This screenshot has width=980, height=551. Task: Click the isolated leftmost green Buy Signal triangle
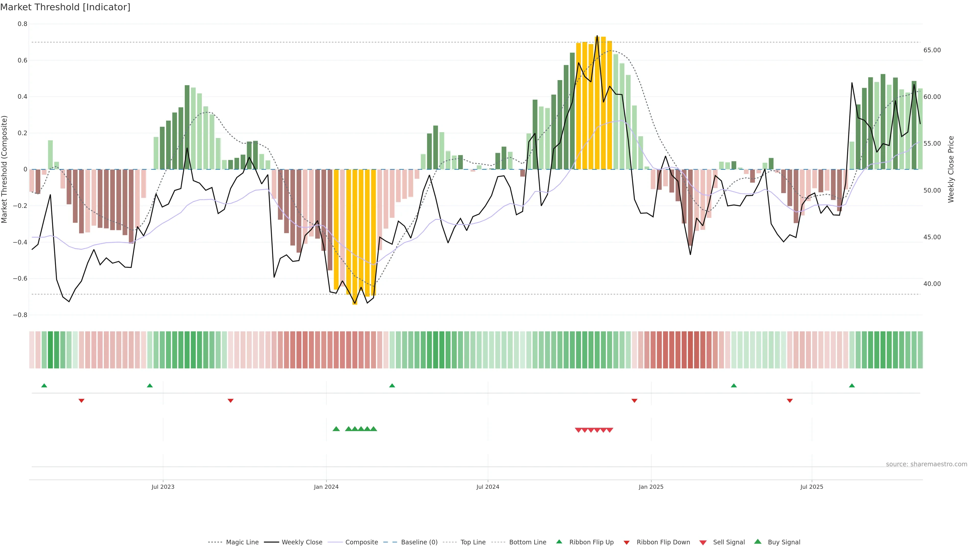[x=336, y=429]
